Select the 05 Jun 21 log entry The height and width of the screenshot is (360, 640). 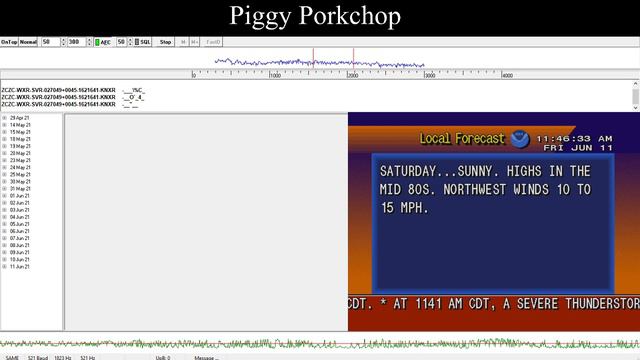tap(20, 224)
